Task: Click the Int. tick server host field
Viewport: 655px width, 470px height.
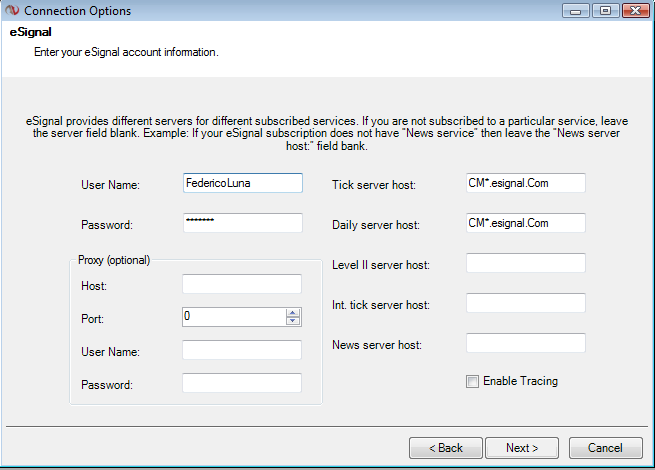Action: tap(525, 303)
